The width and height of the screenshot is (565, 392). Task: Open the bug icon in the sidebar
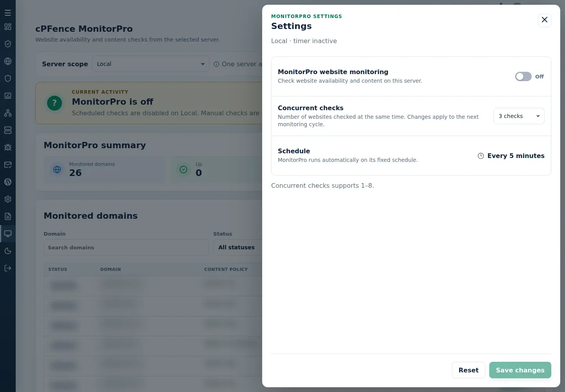point(8,147)
